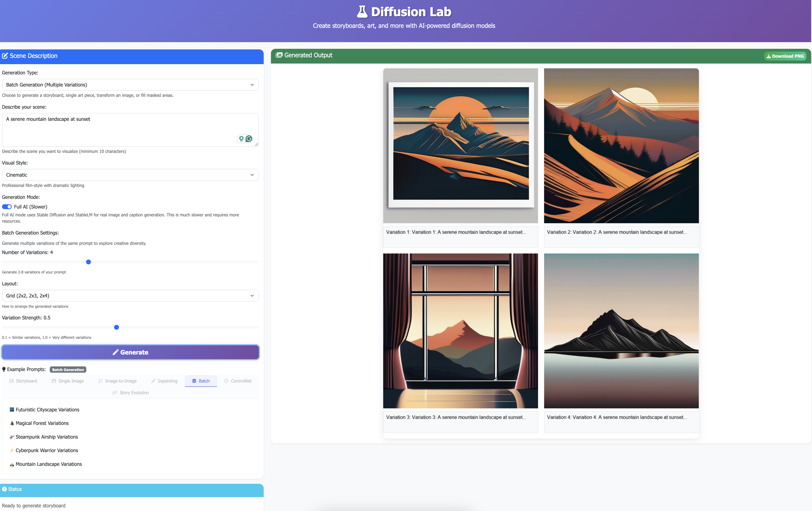This screenshot has height=511, width=812.
Task: Click the lightbulb icon next to Example Prompts
Action: [4, 369]
